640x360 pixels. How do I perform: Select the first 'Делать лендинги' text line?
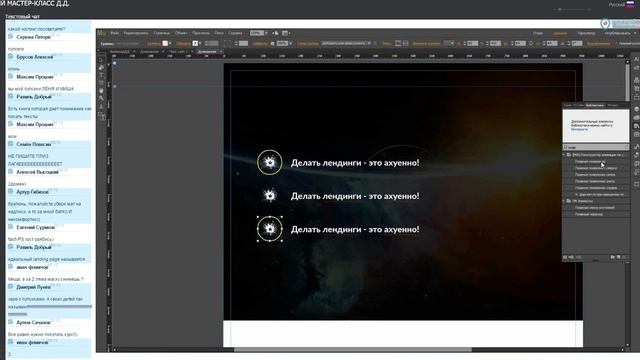[355, 163]
